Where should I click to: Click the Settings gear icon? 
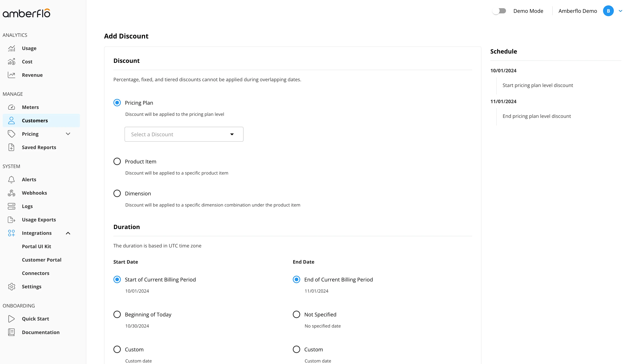12,286
